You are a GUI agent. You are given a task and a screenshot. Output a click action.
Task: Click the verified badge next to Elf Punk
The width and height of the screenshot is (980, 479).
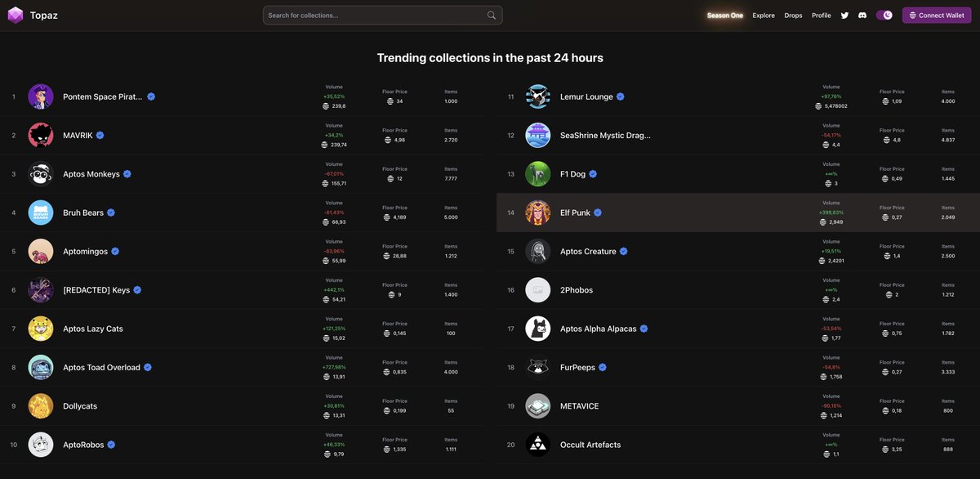point(598,213)
